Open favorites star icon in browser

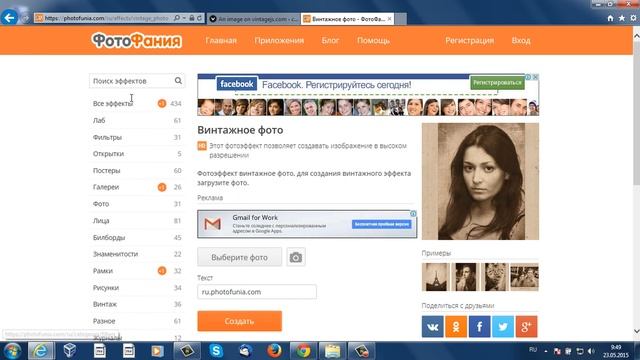click(x=622, y=18)
